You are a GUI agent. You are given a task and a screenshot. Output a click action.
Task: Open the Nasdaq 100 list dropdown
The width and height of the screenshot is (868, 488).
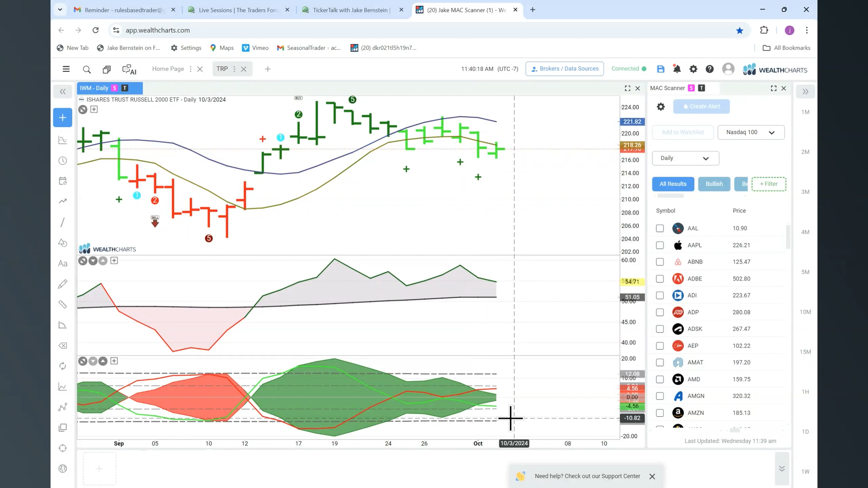751,132
